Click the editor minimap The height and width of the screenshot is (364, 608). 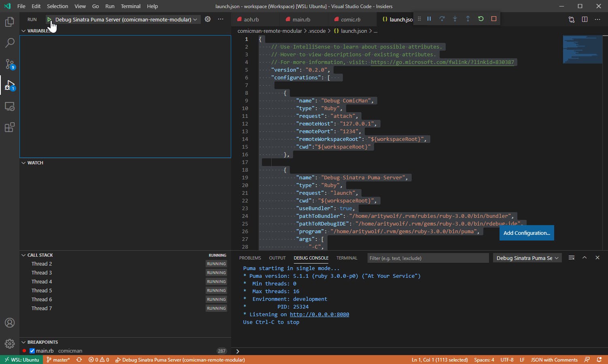[582, 49]
